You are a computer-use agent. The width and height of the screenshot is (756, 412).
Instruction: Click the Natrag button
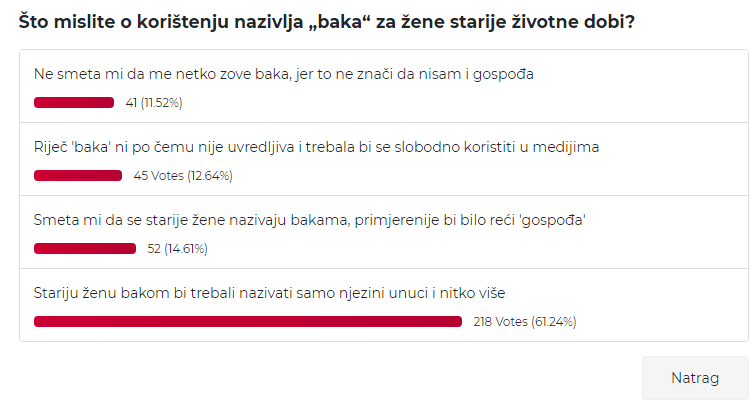click(695, 378)
